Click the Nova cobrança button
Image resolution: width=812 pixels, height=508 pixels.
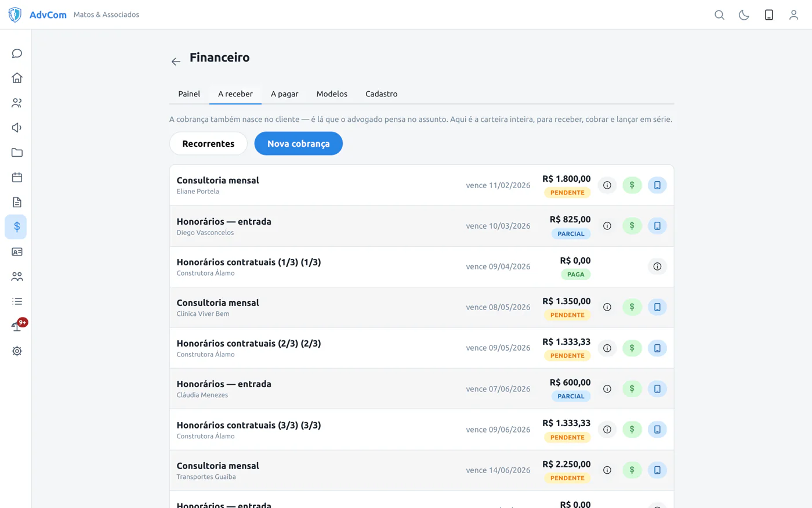tap(298, 143)
